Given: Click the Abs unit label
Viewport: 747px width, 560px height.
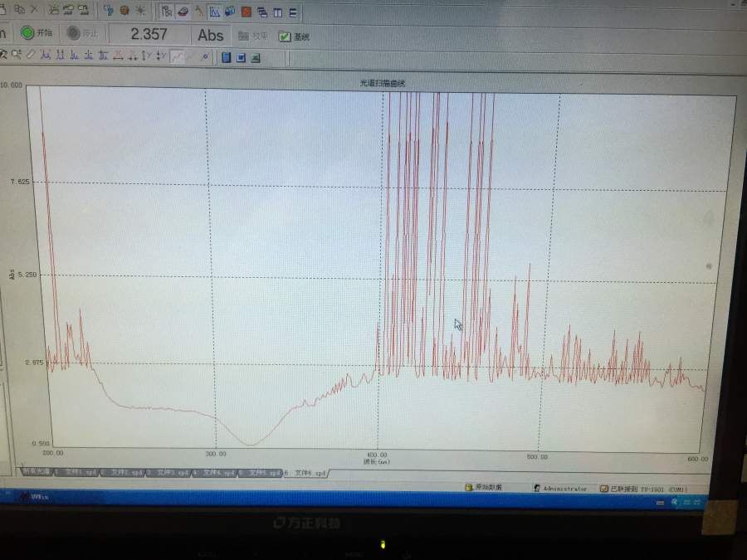Looking at the screenshot, I should pos(210,35).
